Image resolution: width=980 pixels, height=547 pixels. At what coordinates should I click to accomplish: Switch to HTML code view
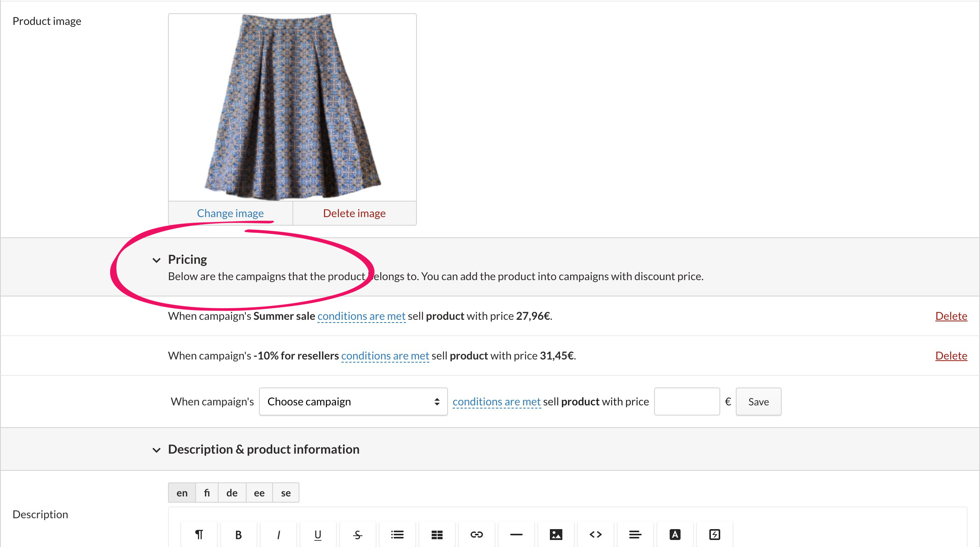tap(596, 535)
